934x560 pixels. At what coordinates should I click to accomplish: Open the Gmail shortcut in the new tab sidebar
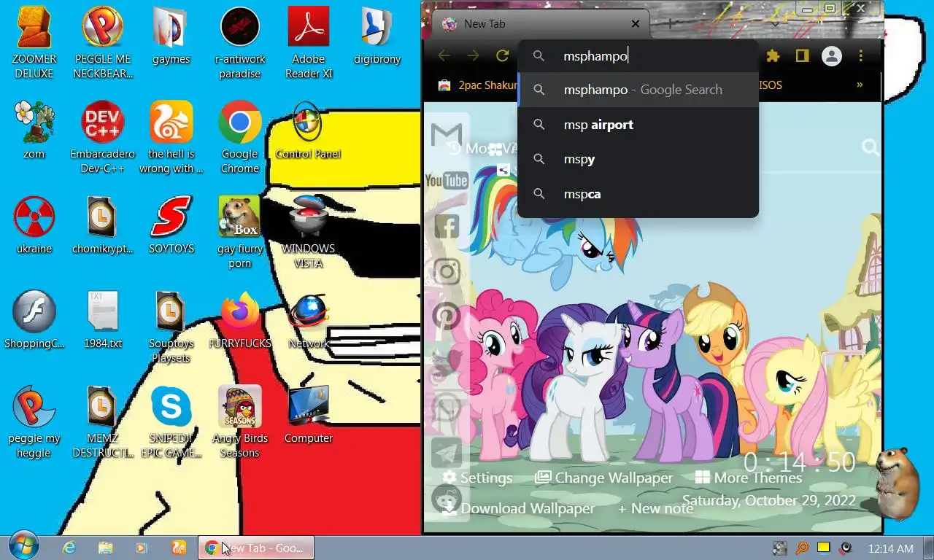447,135
